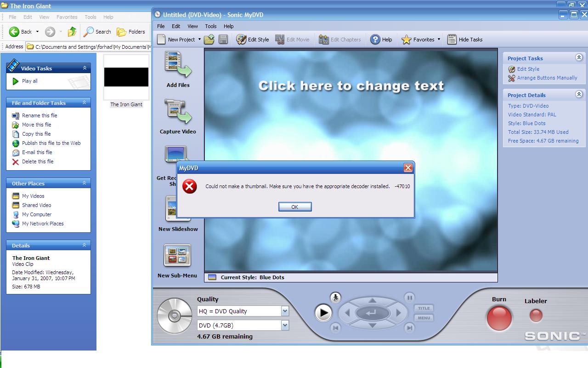Click the New Project toolbar button

176,40
